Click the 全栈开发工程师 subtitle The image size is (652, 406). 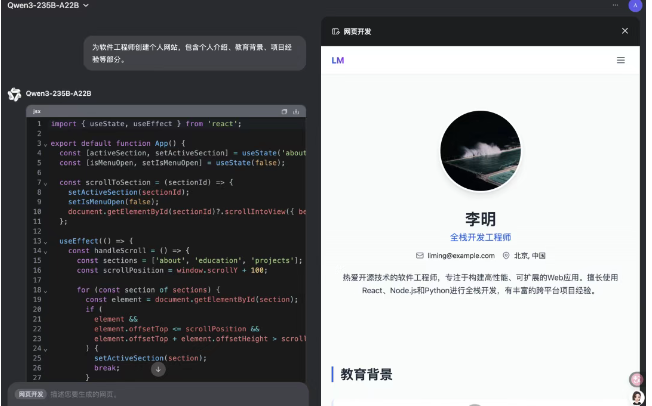480,238
